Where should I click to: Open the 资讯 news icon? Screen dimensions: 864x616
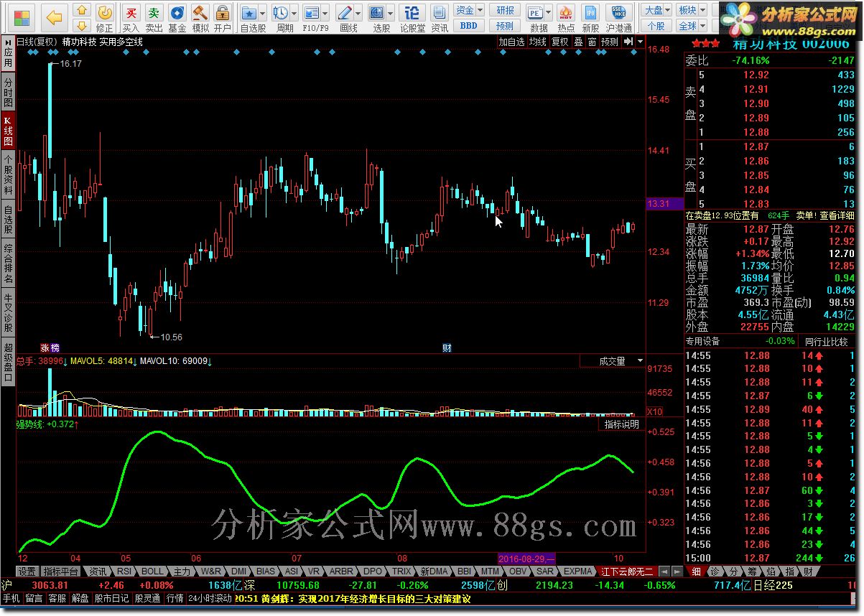pos(440,17)
